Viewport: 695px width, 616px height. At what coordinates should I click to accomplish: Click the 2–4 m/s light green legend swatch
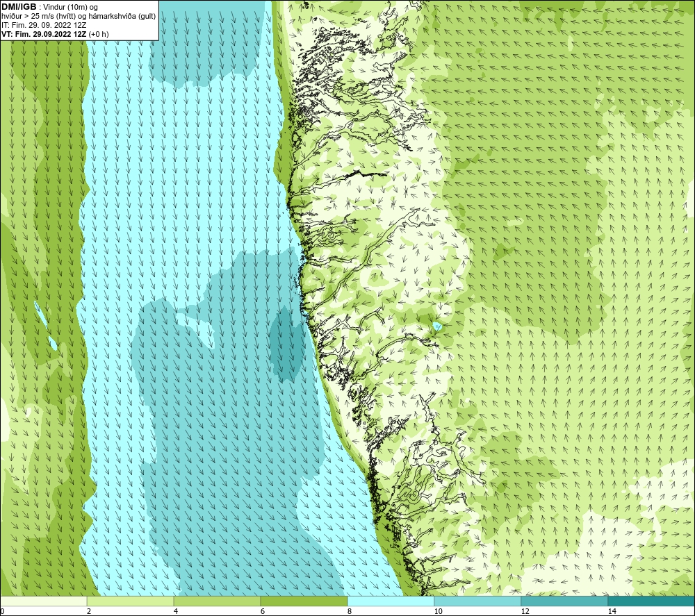pyautogui.click(x=131, y=601)
